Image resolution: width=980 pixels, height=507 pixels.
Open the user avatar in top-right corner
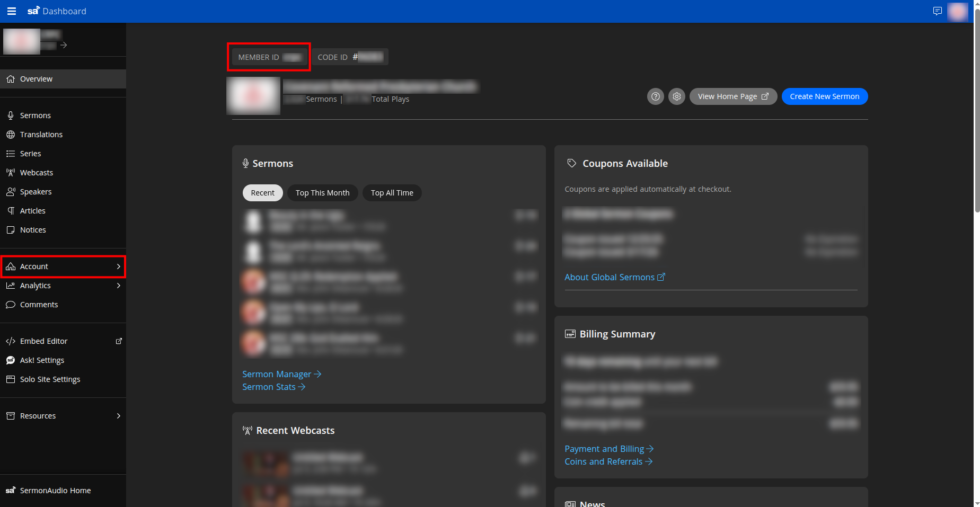(x=957, y=12)
